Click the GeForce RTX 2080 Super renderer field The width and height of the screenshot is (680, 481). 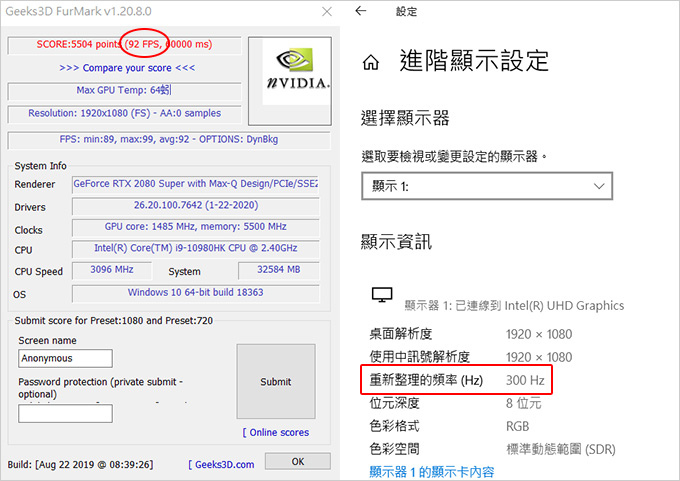196,184
